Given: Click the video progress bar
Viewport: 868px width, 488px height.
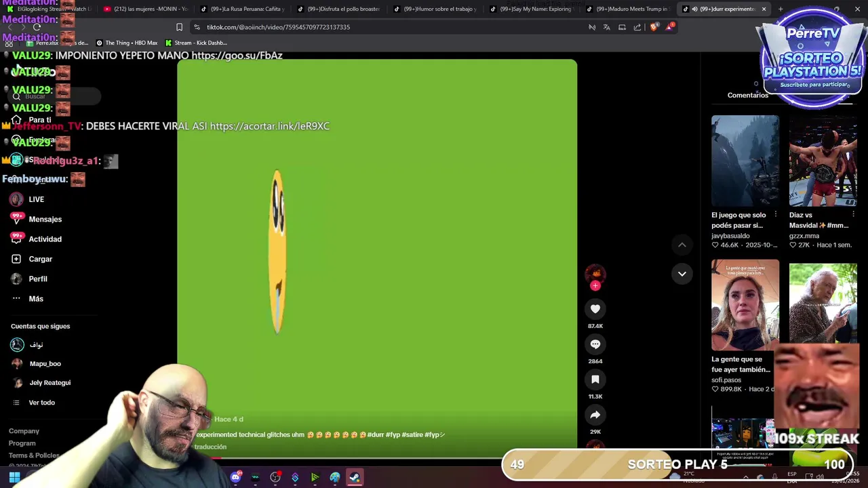Looking at the screenshot, I should tap(377, 458).
